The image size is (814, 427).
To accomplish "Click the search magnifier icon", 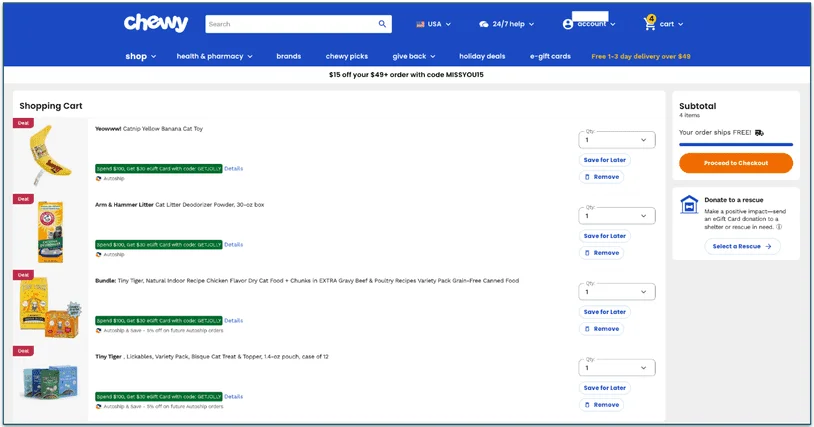I will click(x=382, y=24).
